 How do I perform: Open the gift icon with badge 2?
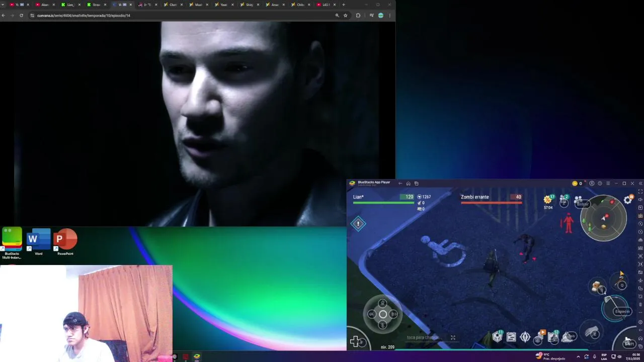click(x=564, y=202)
